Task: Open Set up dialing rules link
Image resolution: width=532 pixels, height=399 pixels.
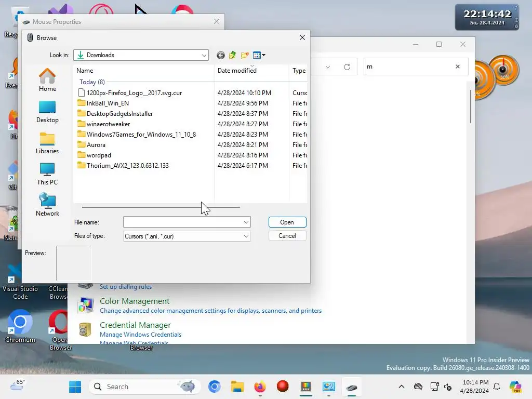Action: click(126, 287)
